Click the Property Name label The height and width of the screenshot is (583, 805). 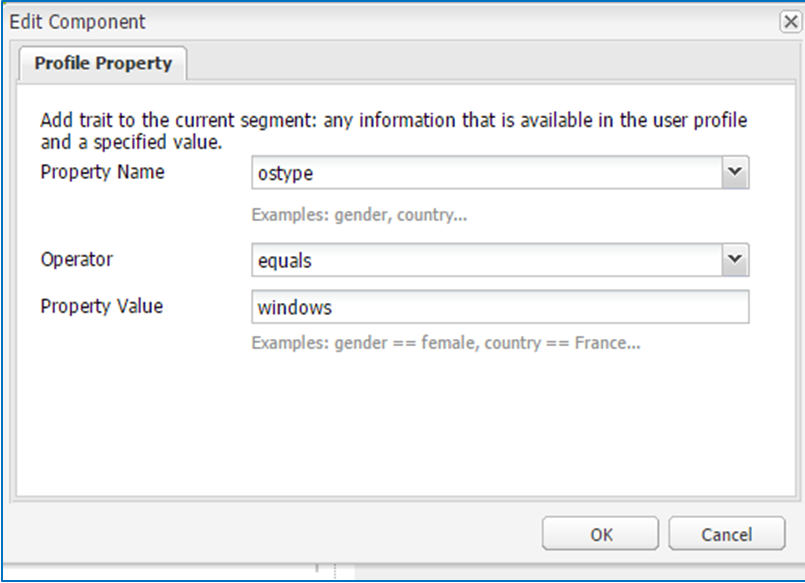(x=102, y=172)
